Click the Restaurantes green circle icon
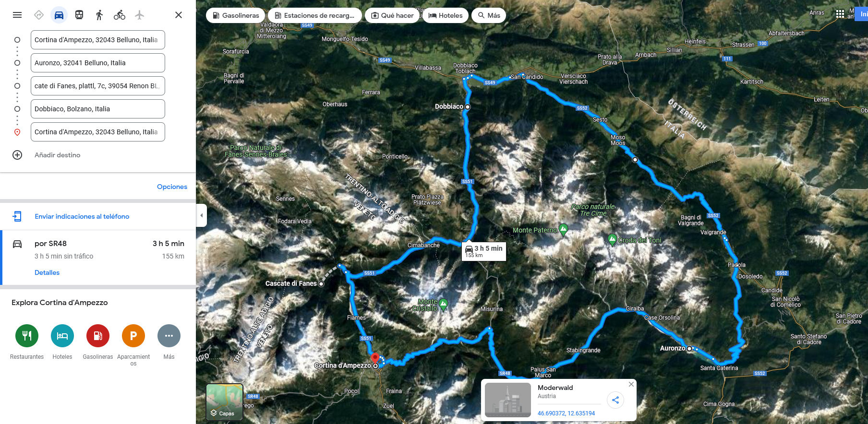 tap(27, 336)
